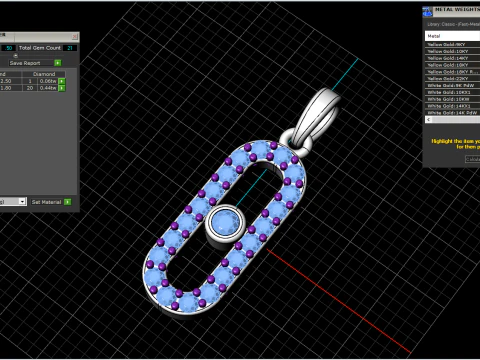The width and height of the screenshot is (480, 360).
Task: Click the Metal Weights panel icon
Action: [427, 11]
